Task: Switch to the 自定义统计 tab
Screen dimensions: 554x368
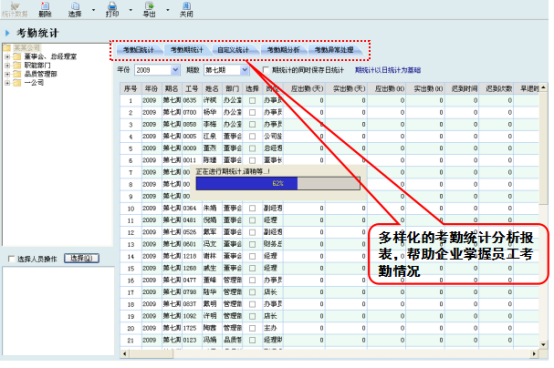Action: pyautogui.click(x=233, y=50)
